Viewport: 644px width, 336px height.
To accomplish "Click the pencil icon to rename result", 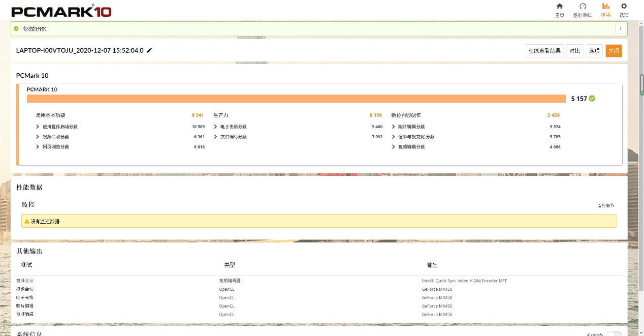I will pos(149,51).
